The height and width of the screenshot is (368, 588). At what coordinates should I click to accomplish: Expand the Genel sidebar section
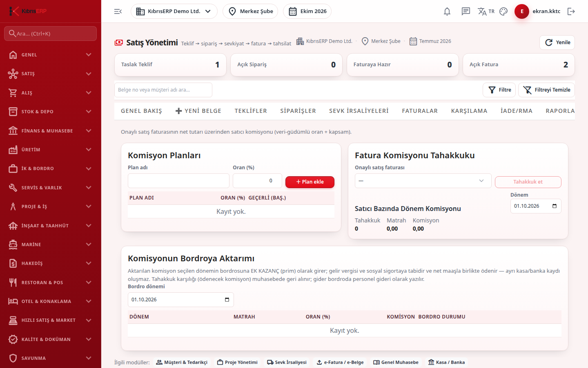point(51,55)
